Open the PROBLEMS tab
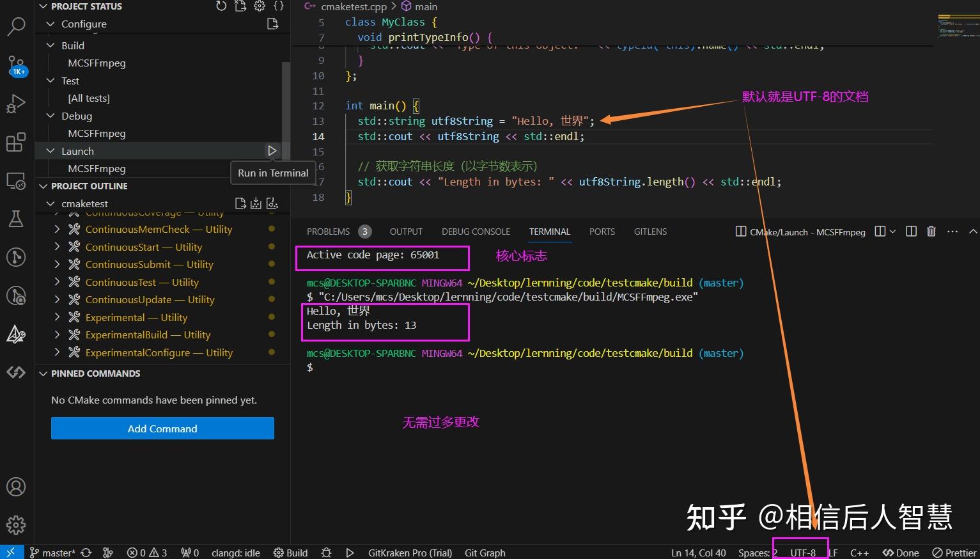 click(x=328, y=232)
